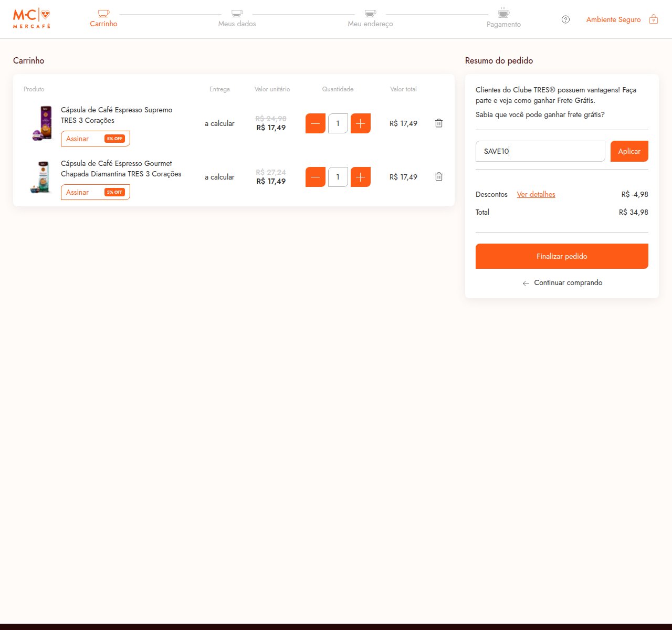Click Resumo do pedido heading
Screen dimensions: 672x630
[499, 60]
